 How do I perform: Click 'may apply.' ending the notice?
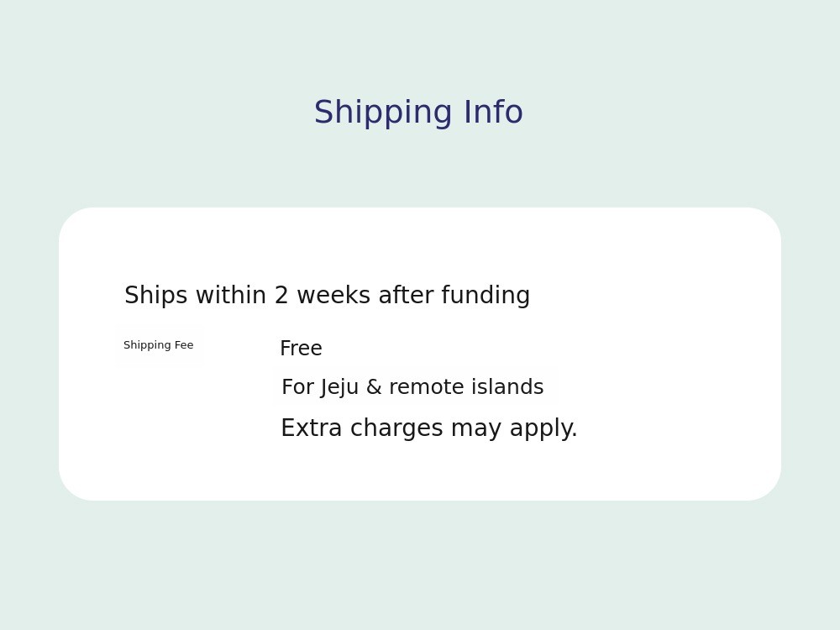[x=514, y=428]
